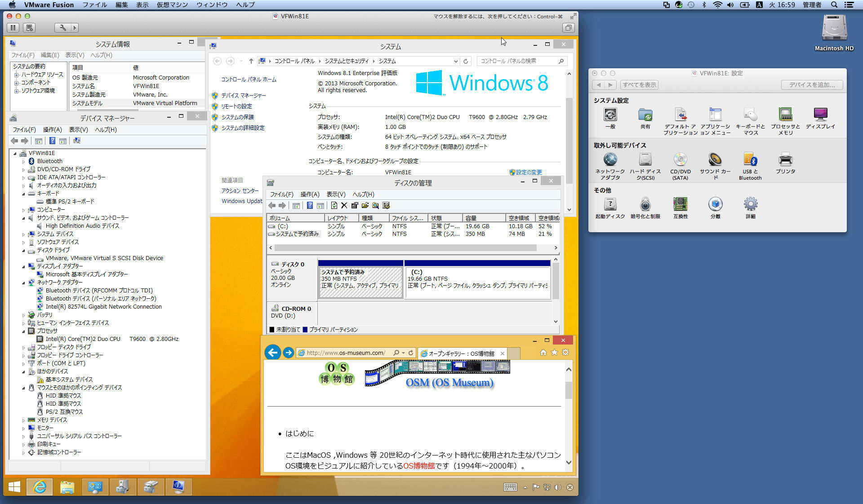
Task: Open Action menu in Device Manager
Action: 52,129
